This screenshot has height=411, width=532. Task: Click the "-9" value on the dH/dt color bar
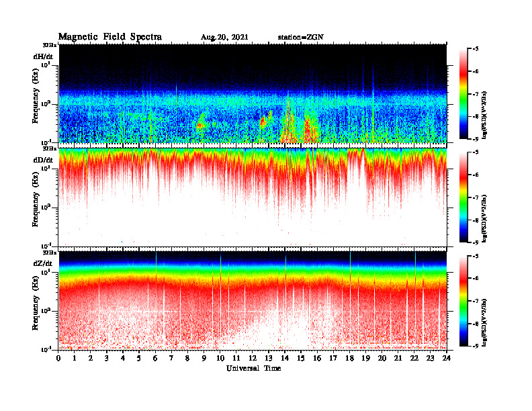(x=476, y=139)
